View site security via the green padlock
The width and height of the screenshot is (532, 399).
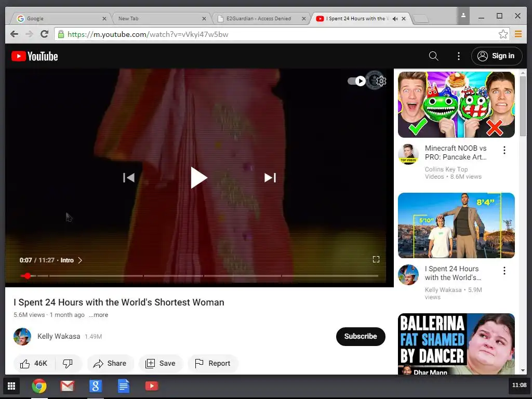click(x=61, y=34)
